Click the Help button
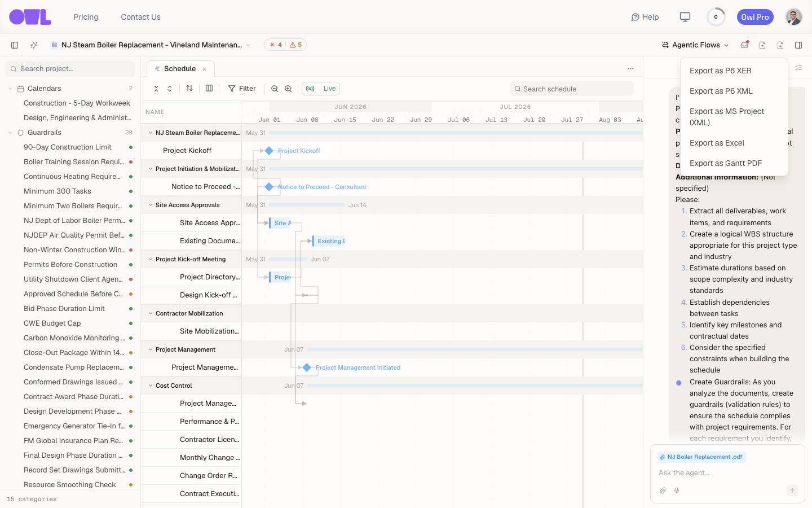 (x=645, y=17)
